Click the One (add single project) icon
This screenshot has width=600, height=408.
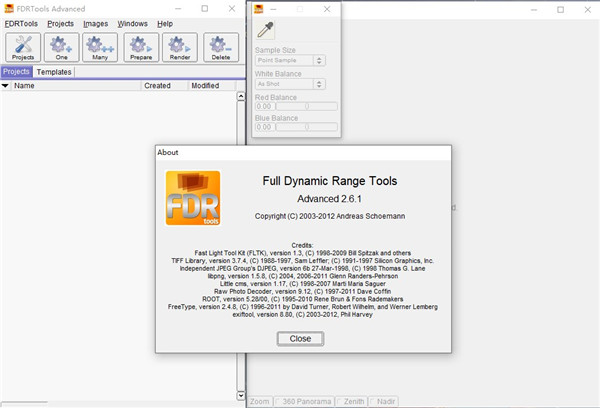tap(61, 47)
